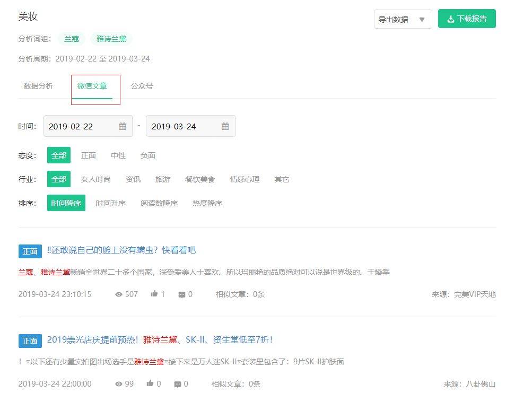The width and height of the screenshot is (532, 402).
Task: Filter attitude by 中性
Action: 118,155
